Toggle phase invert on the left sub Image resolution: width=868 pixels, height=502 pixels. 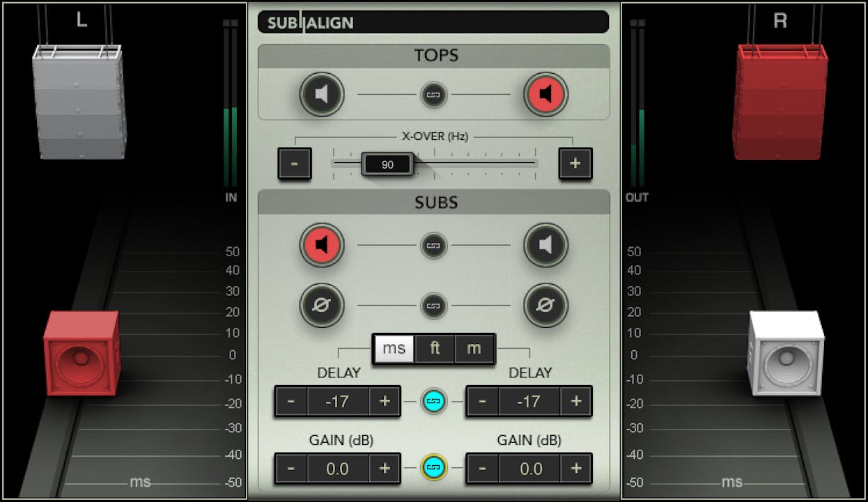pos(321,305)
